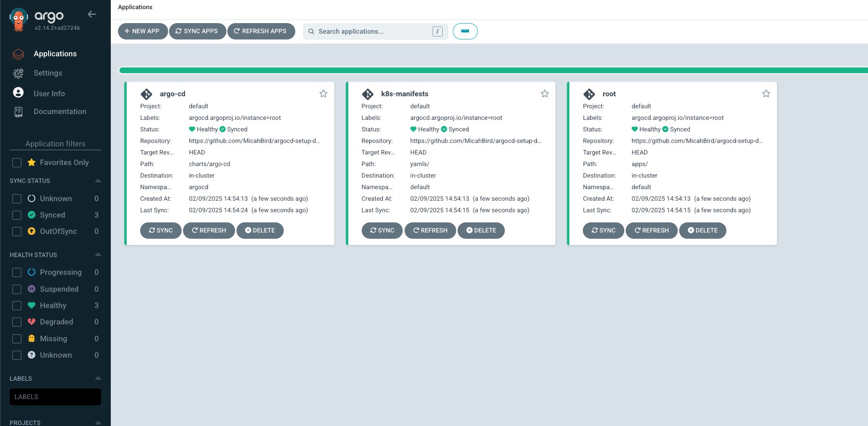Collapse the LABELS section
The height and width of the screenshot is (426, 868).
tap(98, 378)
